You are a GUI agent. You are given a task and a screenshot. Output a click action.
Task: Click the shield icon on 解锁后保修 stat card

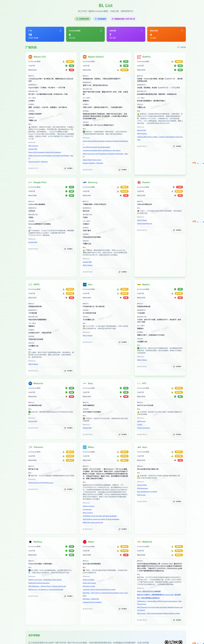point(182,31)
